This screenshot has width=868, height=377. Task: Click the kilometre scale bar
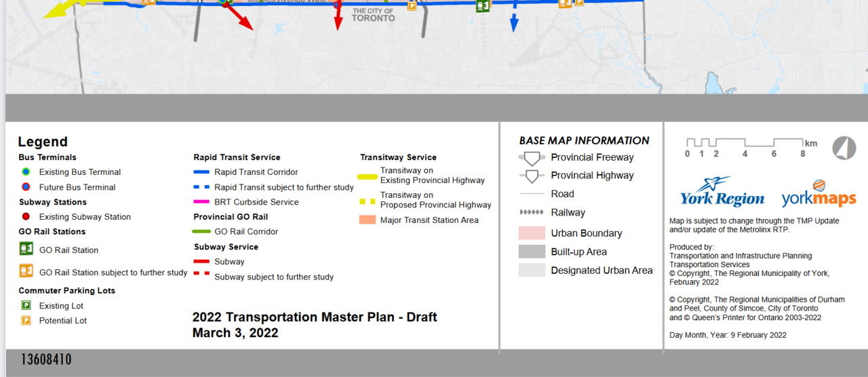(x=745, y=143)
